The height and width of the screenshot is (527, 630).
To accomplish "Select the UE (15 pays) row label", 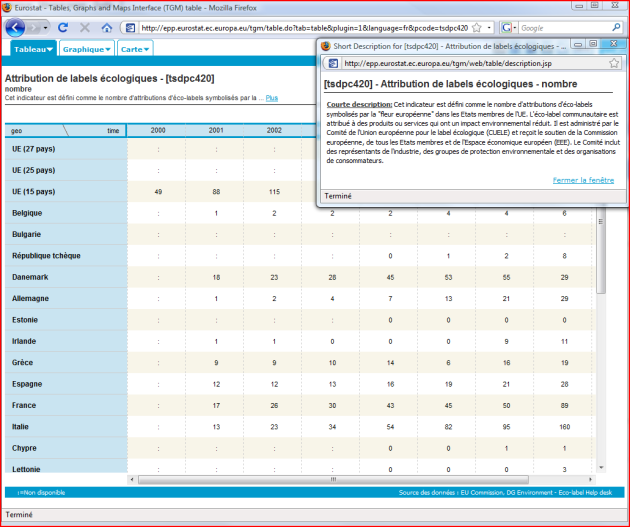I will (33, 191).
